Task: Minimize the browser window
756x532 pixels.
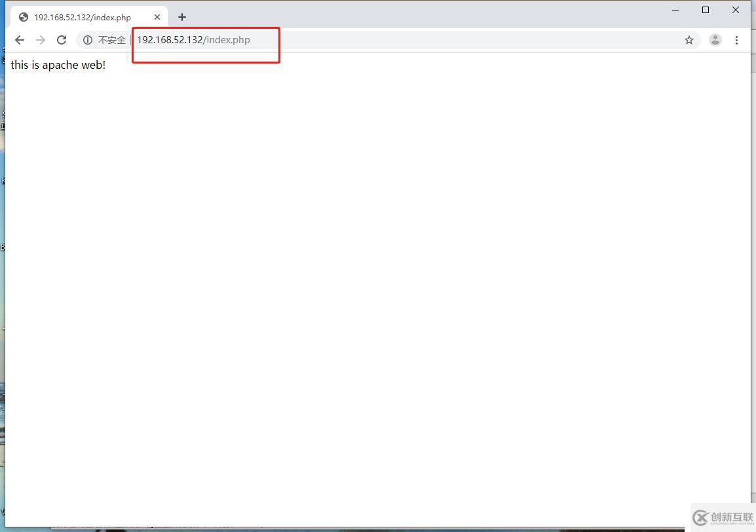Action: 675,10
